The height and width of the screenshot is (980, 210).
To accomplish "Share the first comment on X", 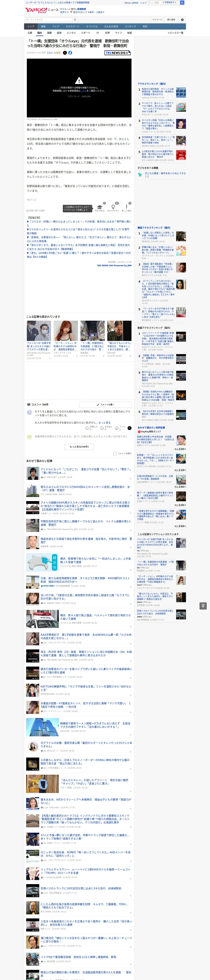I will click(130, 428).
